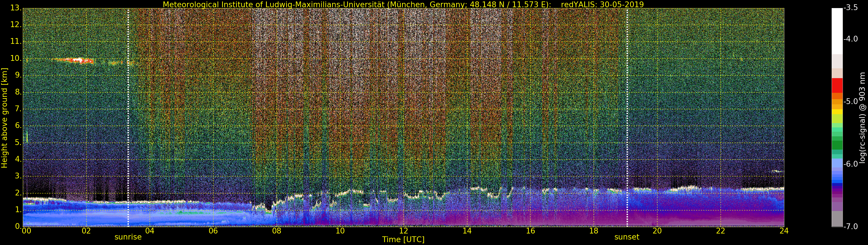868x245 pixels.
Task: Click the 6 km height tick label
Action: click(18, 125)
